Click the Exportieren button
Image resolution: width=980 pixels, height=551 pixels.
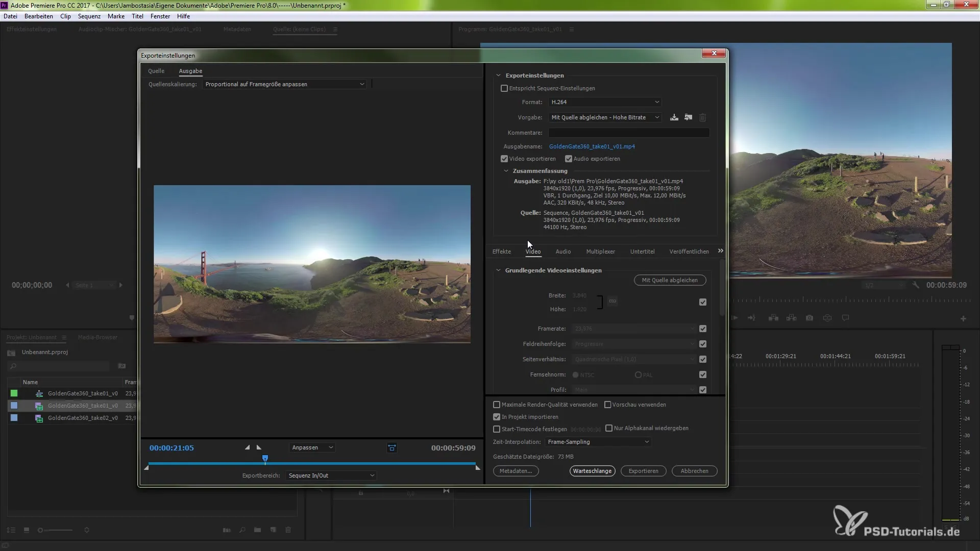coord(643,471)
